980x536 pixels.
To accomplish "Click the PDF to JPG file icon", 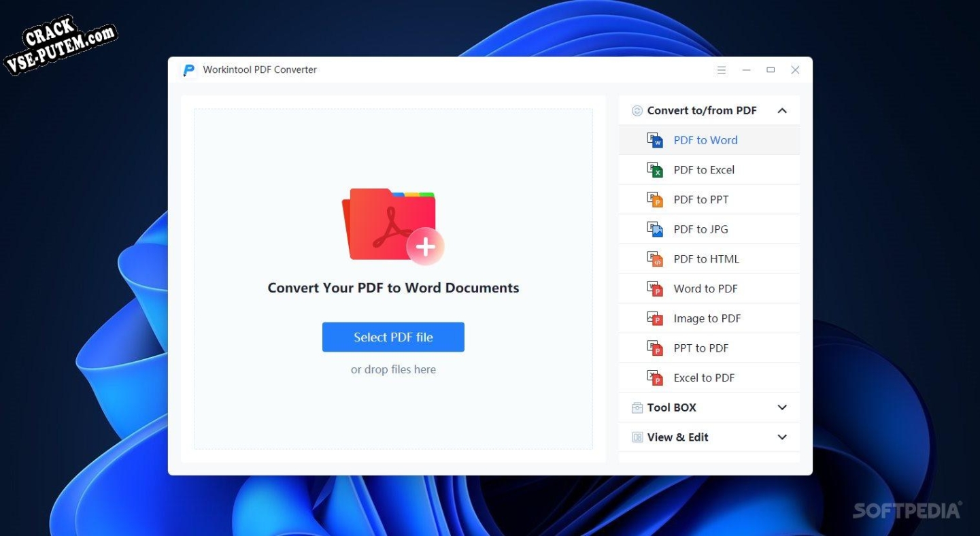I will [x=654, y=229].
